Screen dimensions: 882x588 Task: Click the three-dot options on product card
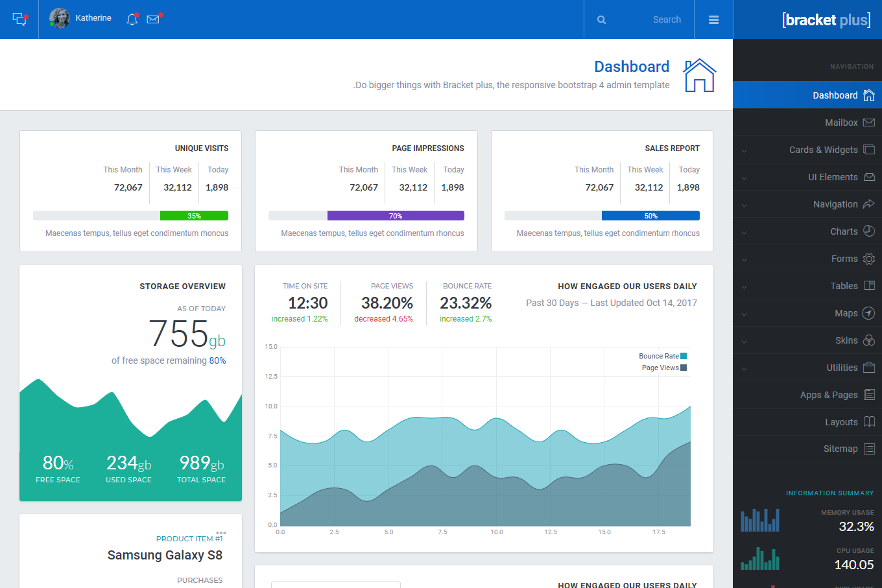pyautogui.click(x=221, y=533)
